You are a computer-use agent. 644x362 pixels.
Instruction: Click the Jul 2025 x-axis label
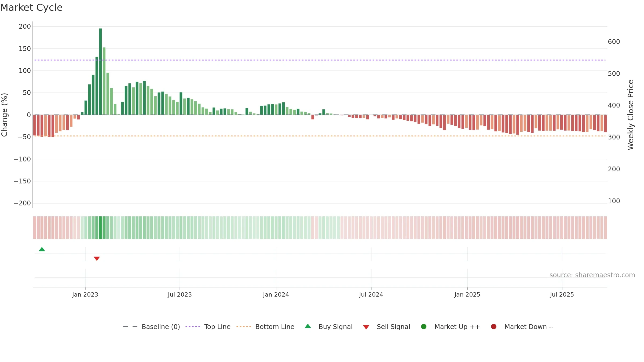coord(562,295)
